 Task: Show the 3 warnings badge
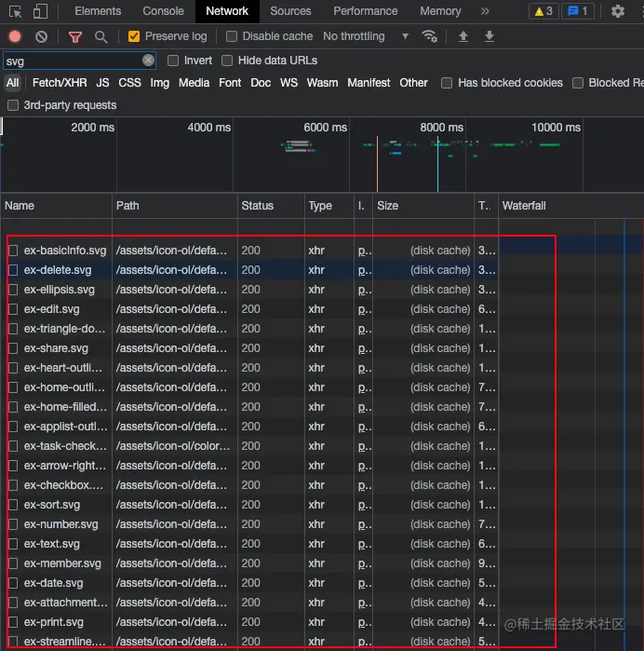tap(543, 11)
